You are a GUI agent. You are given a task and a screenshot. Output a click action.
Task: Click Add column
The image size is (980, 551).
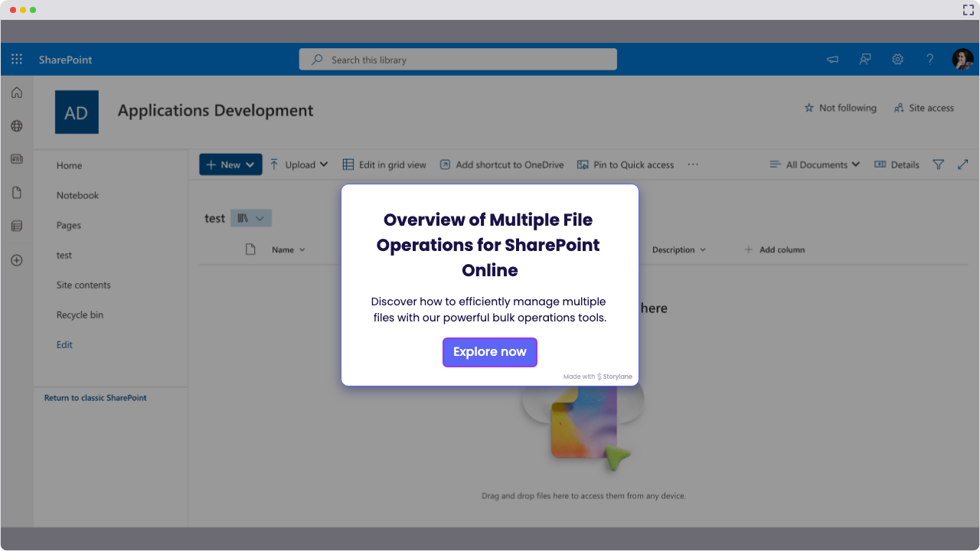(774, 249)
